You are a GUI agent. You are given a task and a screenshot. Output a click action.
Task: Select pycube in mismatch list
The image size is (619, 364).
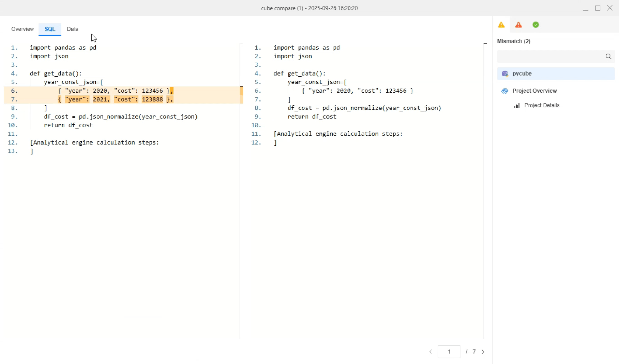click(x=522, y=73)
